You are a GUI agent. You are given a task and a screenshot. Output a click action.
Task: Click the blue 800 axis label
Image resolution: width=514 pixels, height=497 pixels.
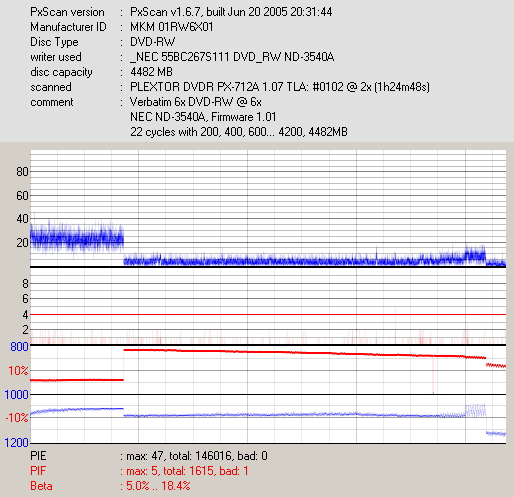click(x=19, y=347)
